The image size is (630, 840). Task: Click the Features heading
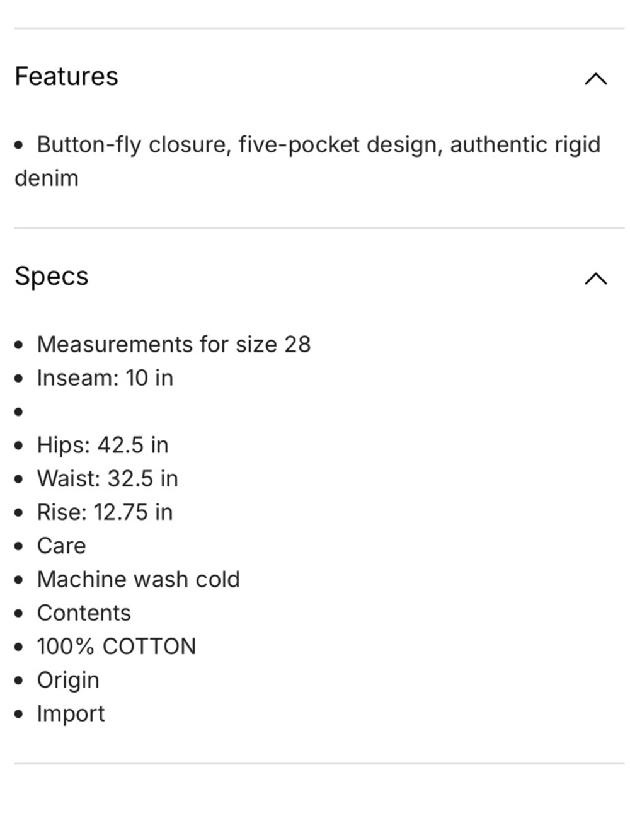click(66, 76)
